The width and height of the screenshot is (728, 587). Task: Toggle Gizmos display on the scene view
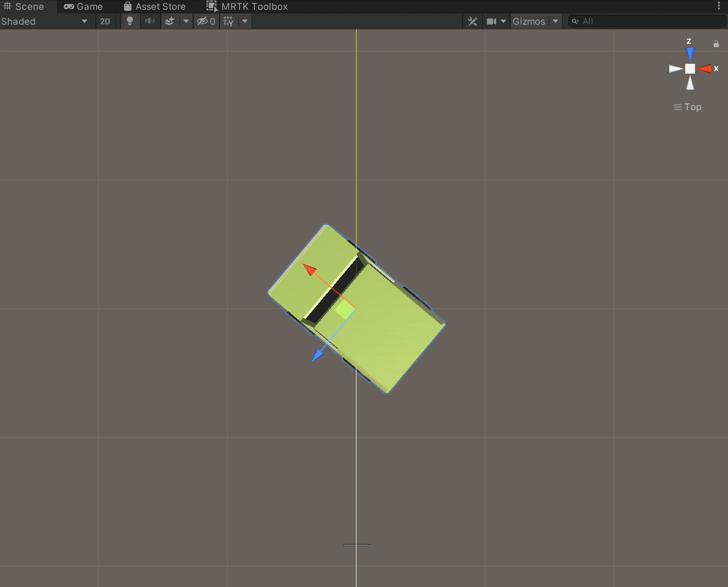pos(529,21)
